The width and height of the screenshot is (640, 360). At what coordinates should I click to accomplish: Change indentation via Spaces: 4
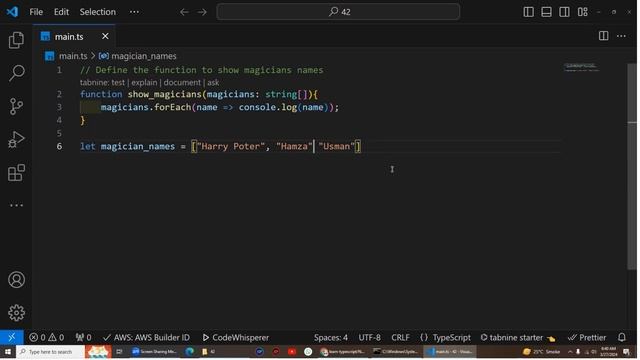(x=331, y=338)
